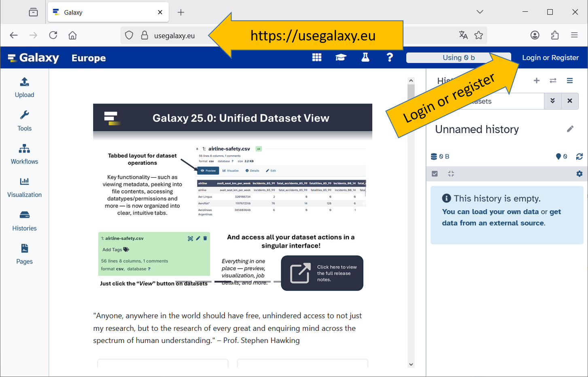Click scrollbar up arrow of main page

tap(411, 80)
